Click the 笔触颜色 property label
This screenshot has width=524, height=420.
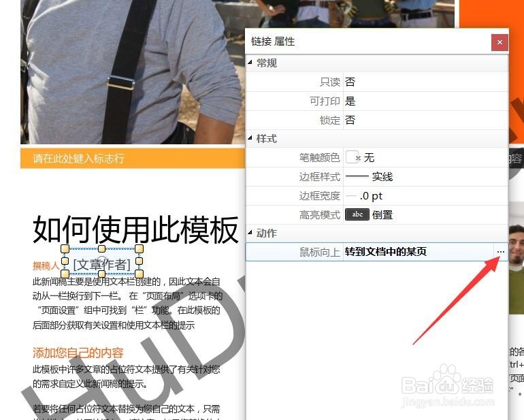click(x=320, y=157)
